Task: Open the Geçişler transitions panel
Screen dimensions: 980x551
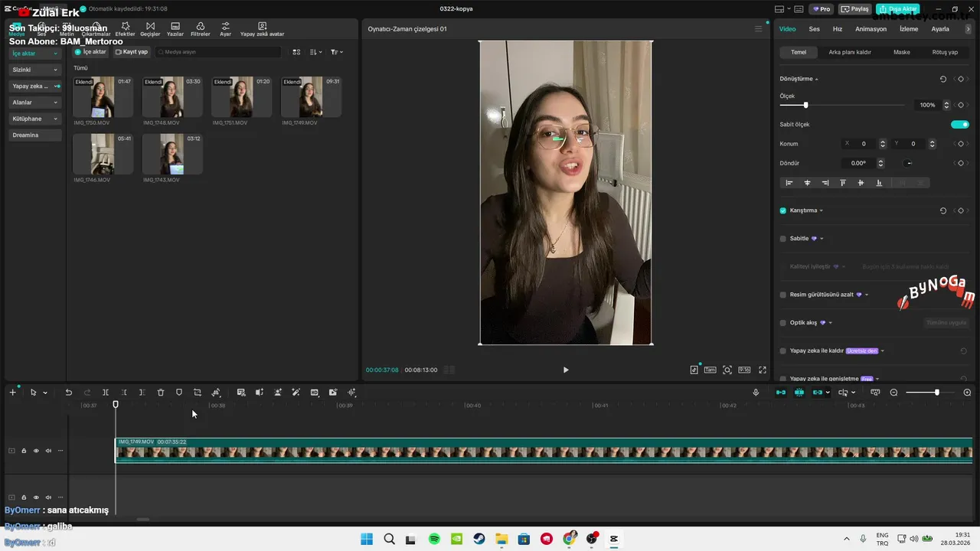Action: tap(150, 29)
